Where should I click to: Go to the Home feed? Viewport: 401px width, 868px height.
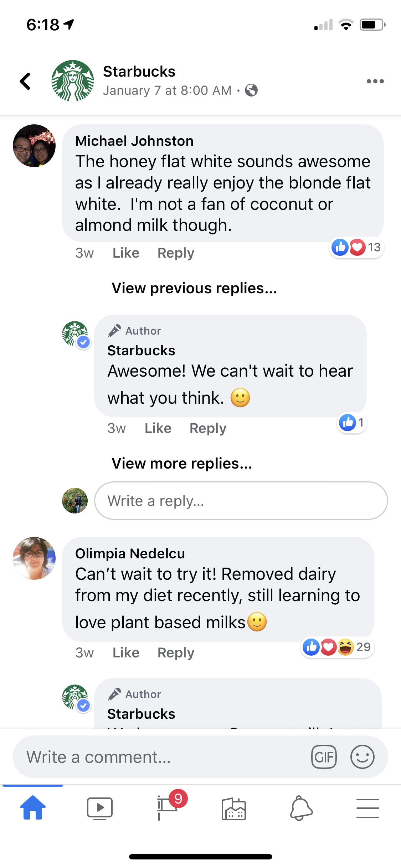[33, 807]
